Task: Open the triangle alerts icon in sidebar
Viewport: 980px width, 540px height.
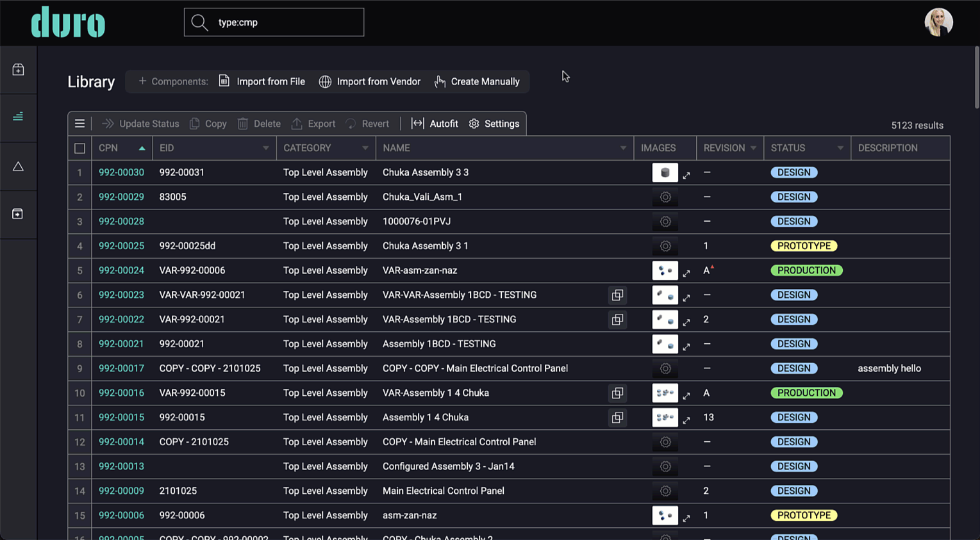Action: [x=18, y=167]
